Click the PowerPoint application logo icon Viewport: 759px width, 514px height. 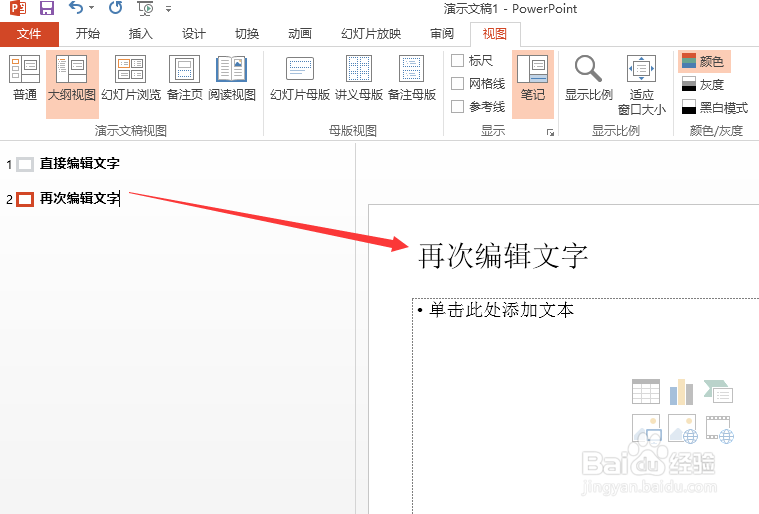pyautogui.click(x=18, y=8)
